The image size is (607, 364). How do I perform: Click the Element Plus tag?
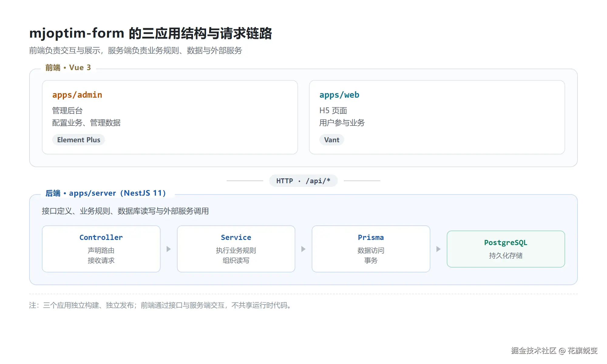[79, 140]
